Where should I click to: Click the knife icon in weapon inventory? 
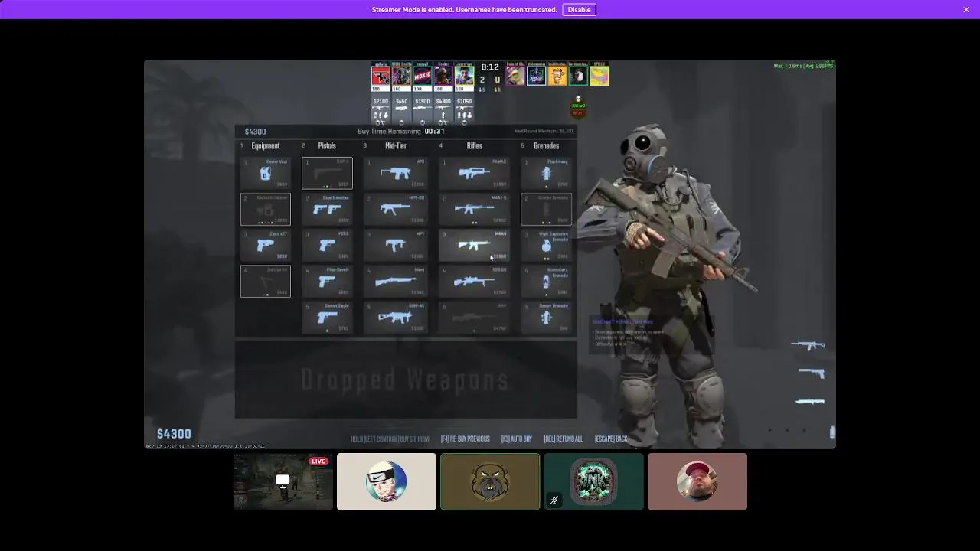pyautogui.click(x=809, y=401)
